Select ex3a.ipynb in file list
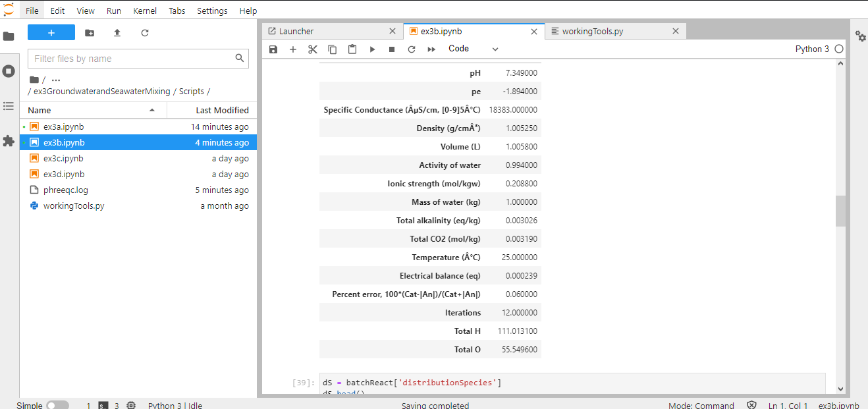Image resolution: width=868 pixels, height=409 pixels. (138, 126)
